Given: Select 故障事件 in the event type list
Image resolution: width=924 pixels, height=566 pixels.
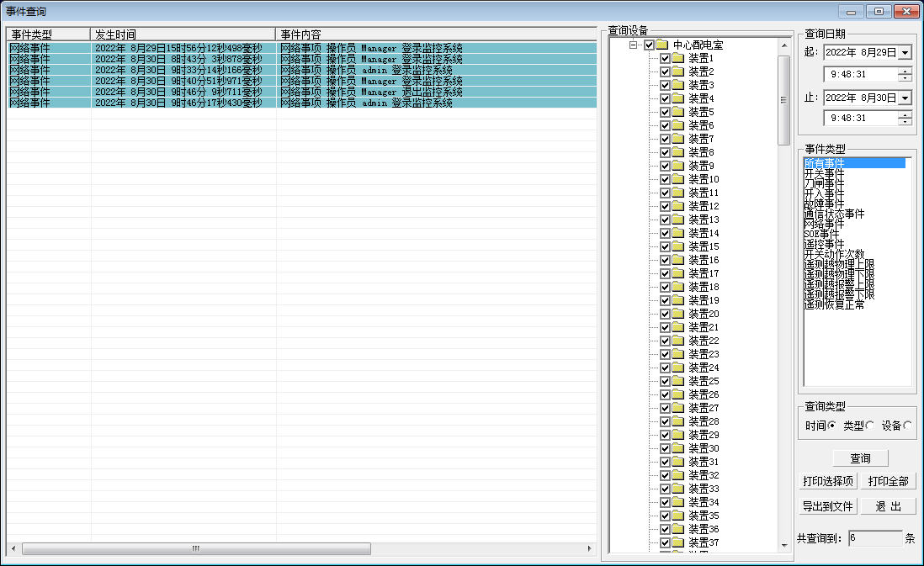Looking at the screenshot, I should pos(824,204).
